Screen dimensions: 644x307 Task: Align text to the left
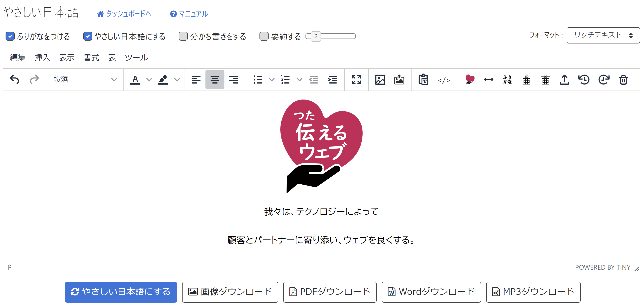[196, 80]
